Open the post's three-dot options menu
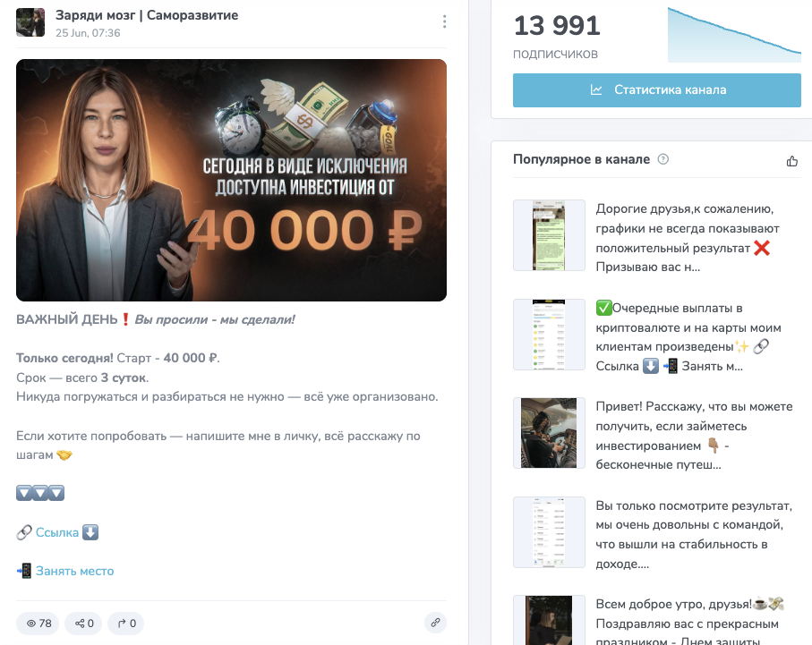 444,21
